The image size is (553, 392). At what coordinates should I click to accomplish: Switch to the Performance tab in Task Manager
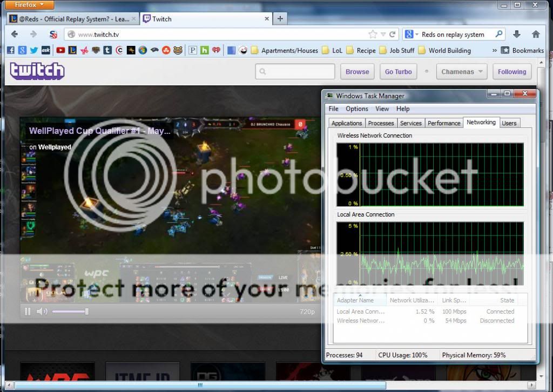(443, 123)
